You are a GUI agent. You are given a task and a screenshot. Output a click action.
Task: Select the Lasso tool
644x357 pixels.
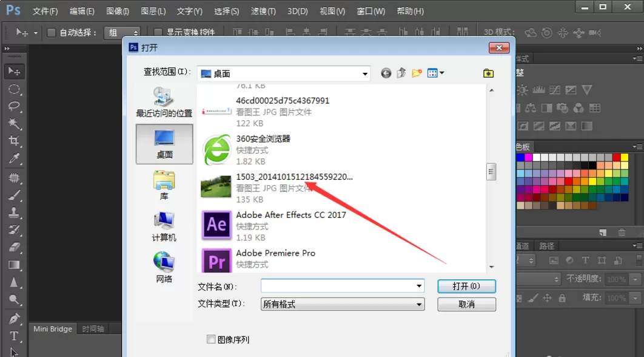pos(14,106)
